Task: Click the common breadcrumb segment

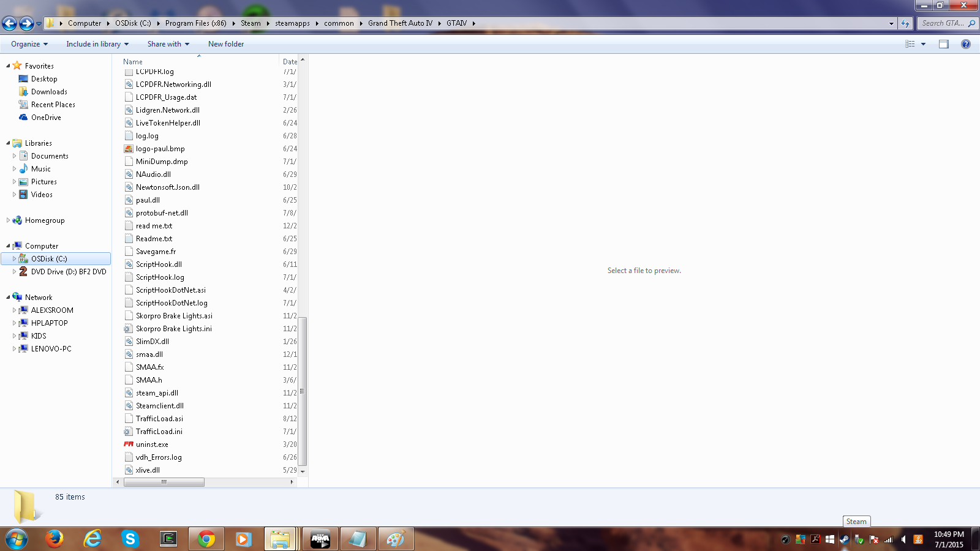Action: (339, 23)
